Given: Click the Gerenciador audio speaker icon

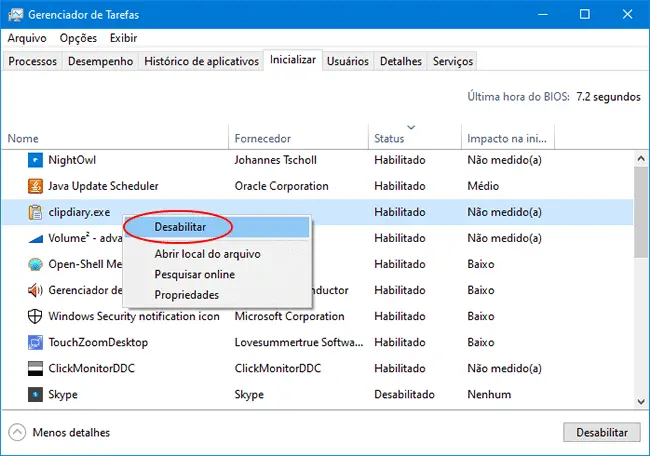Looking at the screenshot, I should coord(35,290).
